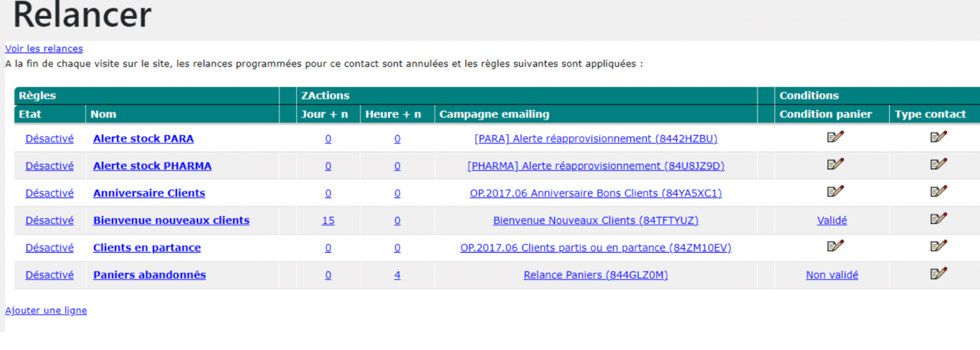Toggle Désactivé state for Bienvenue nouveaux clients
Screen dimensions: 980x350
tap(50, 220)
